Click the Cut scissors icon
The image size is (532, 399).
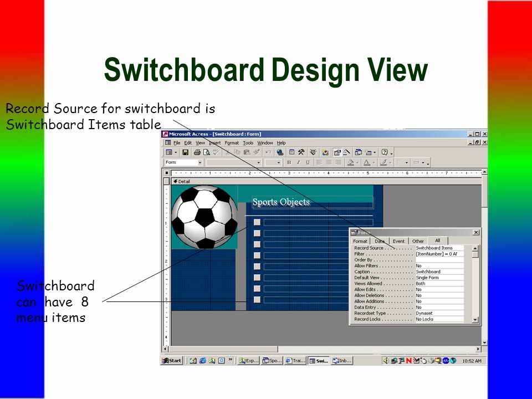(228, 152)
